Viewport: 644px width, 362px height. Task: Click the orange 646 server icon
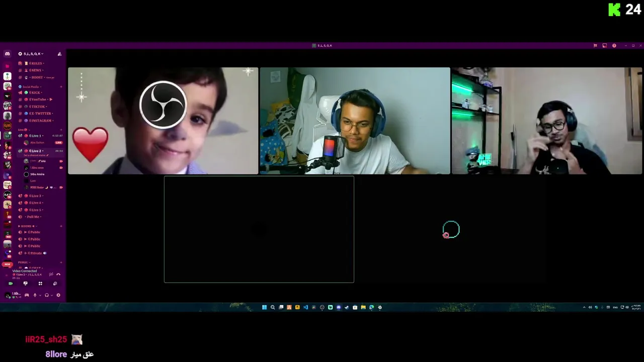pos(8,125)
